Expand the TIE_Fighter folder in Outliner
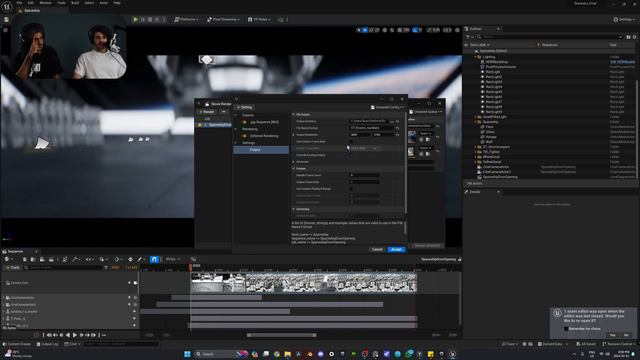The width and height of the screenshot is (640, 360). [476, 151]
